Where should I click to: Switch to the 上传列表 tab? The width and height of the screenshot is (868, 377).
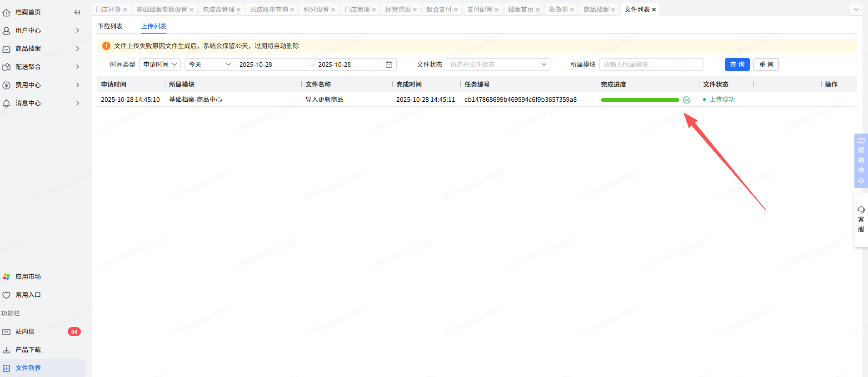click(154, 26)
